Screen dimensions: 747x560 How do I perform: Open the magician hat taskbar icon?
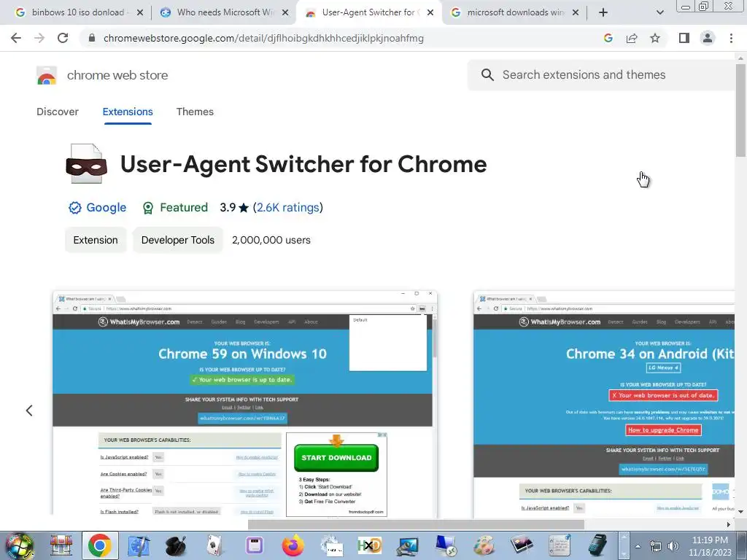tap(177, 545)
